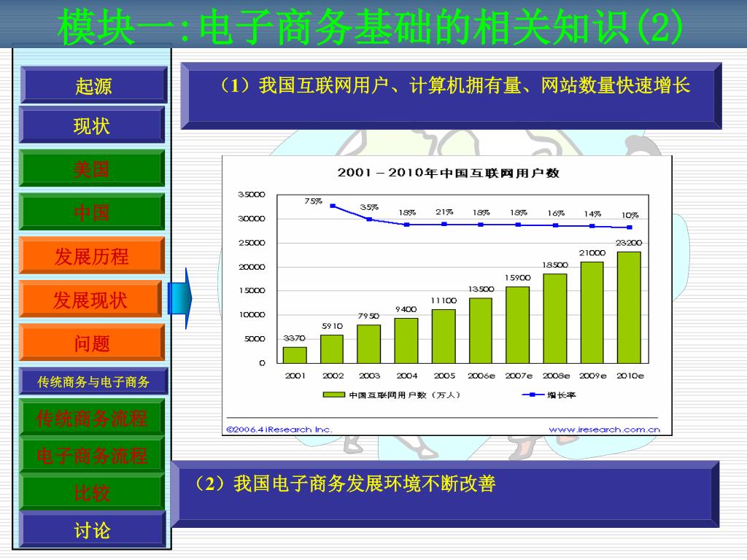Click the green legend swatch 中国互联网用户数
Screen dimensions: 747x560
[x=333, y=394]
